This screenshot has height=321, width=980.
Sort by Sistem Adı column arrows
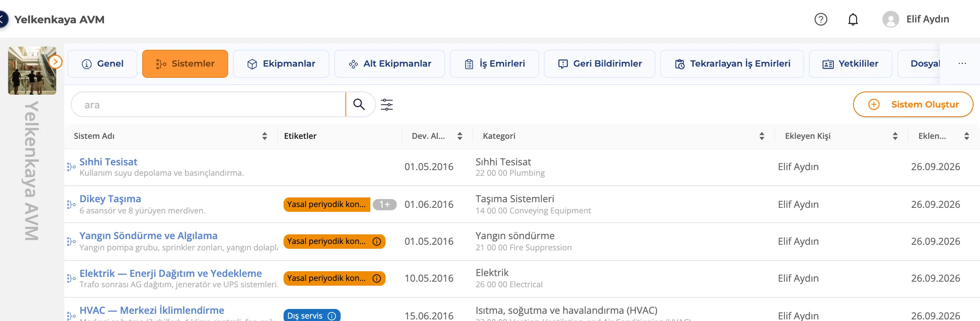(265, 136)
